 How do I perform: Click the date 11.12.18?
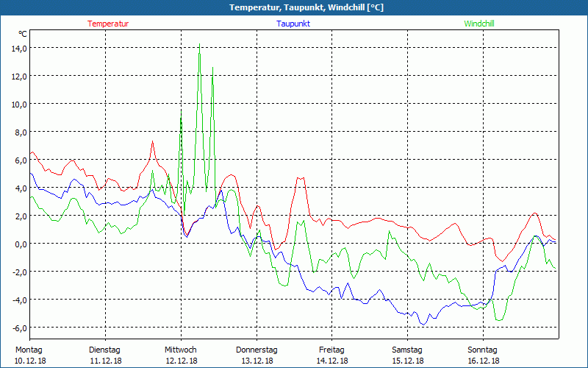coord(106,361)
